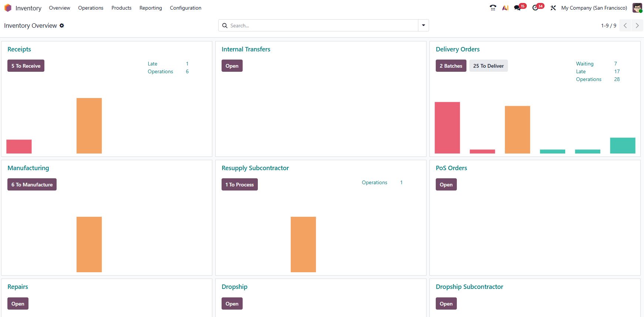The height and width of the screenshot is (317, 644).
Task: Click Open on Dropship card
Action: coord(232,304)
